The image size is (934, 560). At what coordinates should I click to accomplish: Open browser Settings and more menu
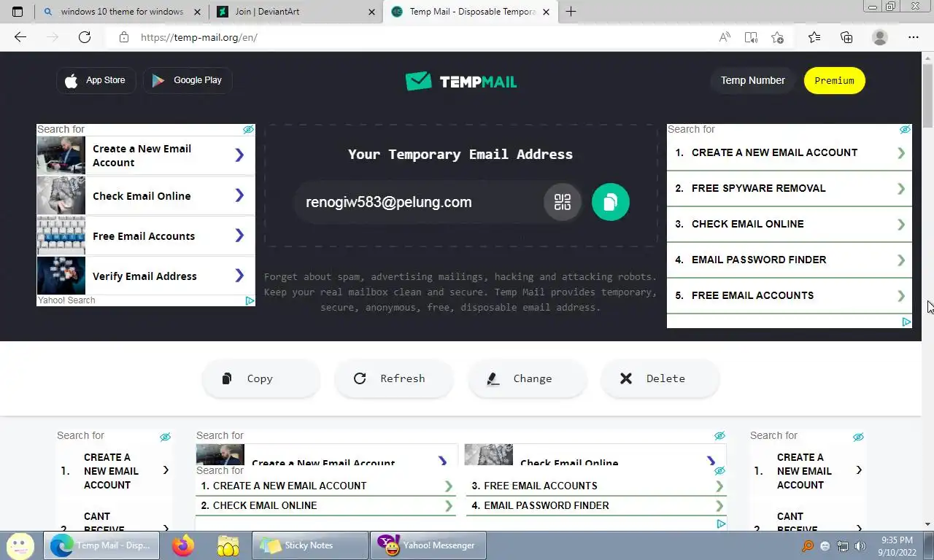pyautogui.click(x=914, y=37)
